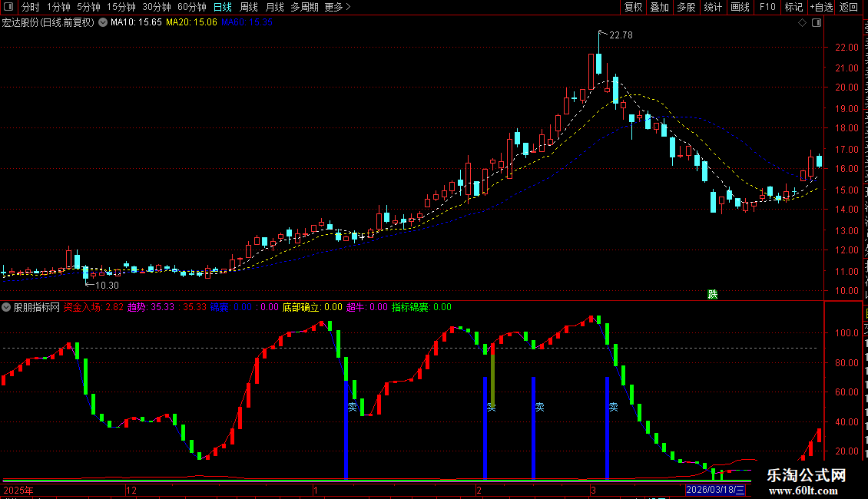This screenshot has height=499, width=868.
Task: Click the 22.00 price axis label
Action: pyautogui.click(x=847, y=48)
